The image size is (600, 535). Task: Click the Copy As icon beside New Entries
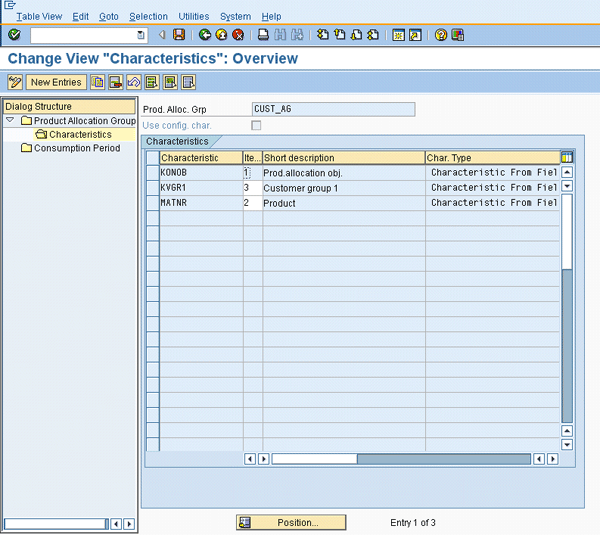pyautogui.click(x=98, y=82)
